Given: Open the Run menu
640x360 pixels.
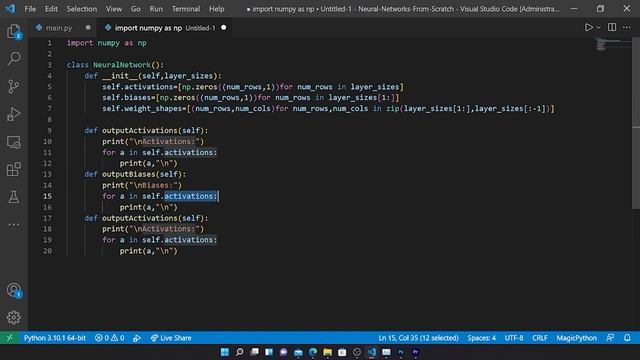Looking at the screenshot, I should click(156, 9).
